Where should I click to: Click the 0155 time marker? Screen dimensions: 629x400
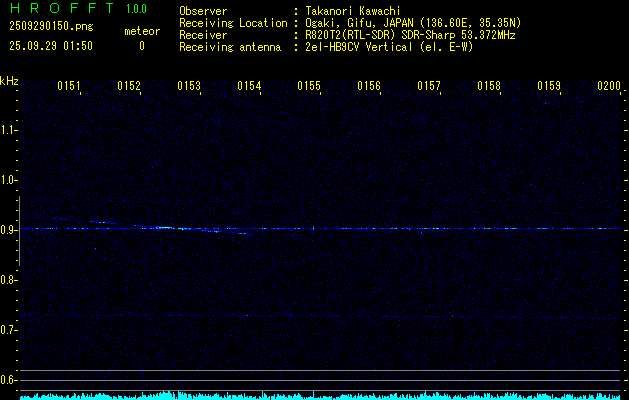tap(309, 87)
